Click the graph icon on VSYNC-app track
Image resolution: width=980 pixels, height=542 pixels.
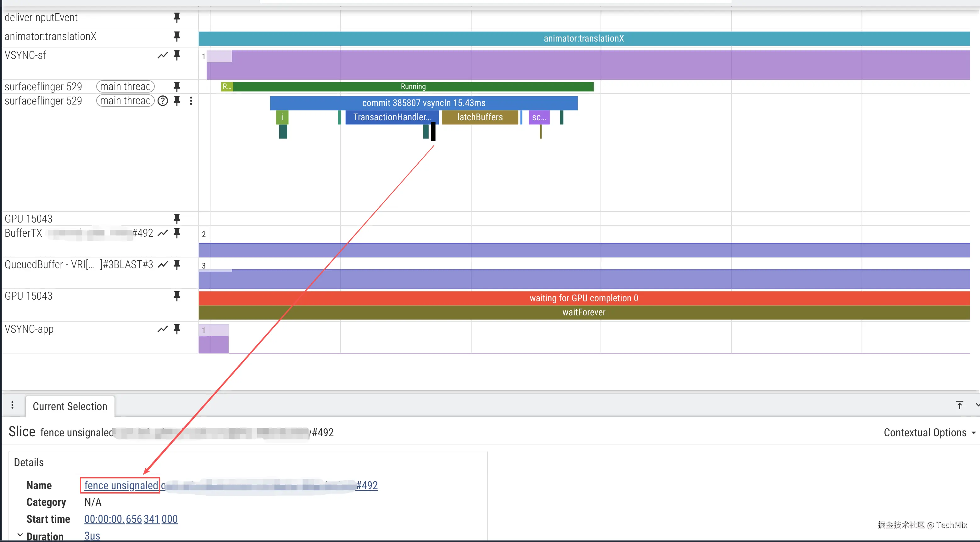(163, 329)
